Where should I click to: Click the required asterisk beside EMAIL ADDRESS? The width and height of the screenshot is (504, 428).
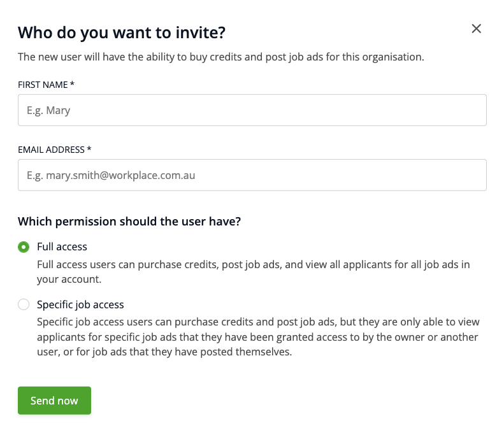pos(89,150)
